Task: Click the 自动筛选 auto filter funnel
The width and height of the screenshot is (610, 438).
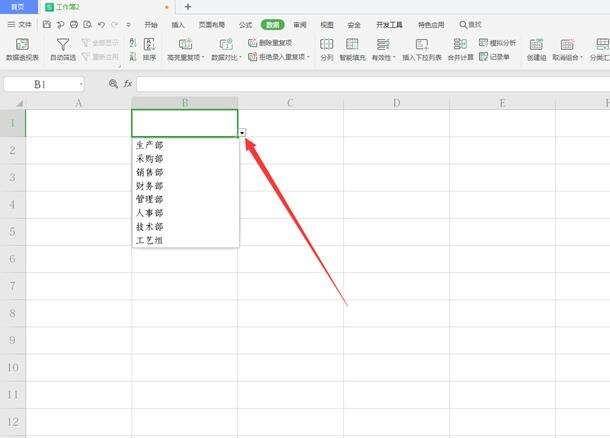Action: (63, 49)
